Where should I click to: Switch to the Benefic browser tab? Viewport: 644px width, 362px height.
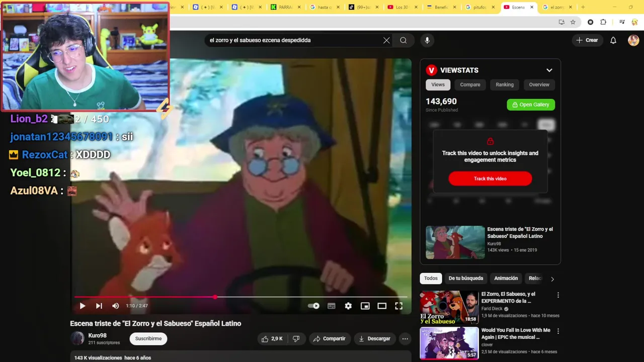[x=442, y=7]
